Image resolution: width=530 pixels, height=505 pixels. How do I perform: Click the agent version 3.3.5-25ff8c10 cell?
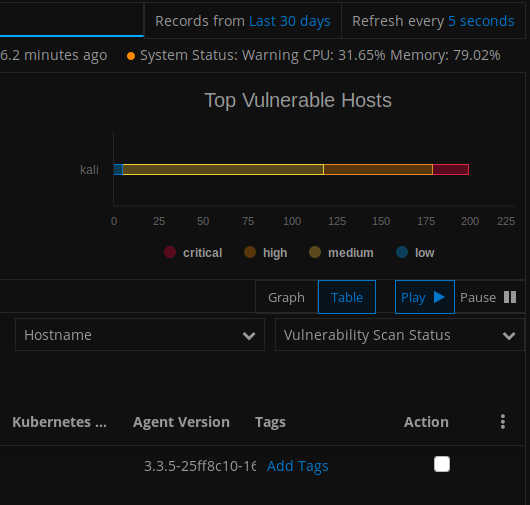click(200, 466)
